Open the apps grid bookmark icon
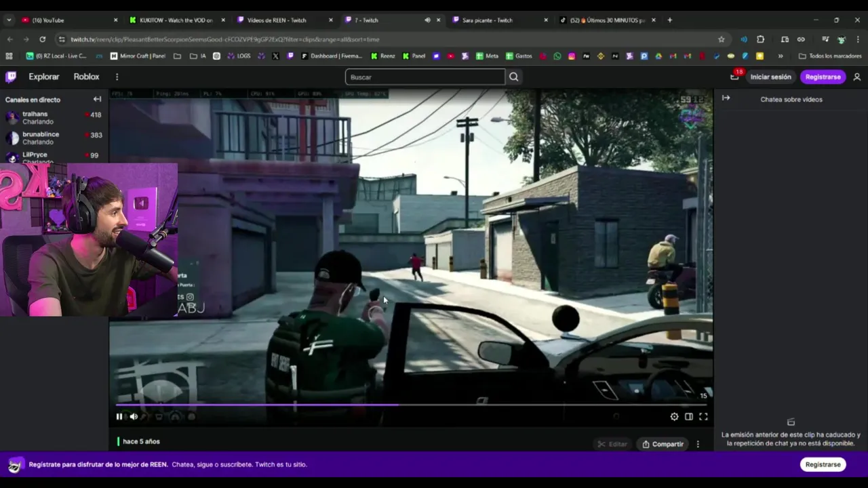The image size is (868, 488). 9,56
